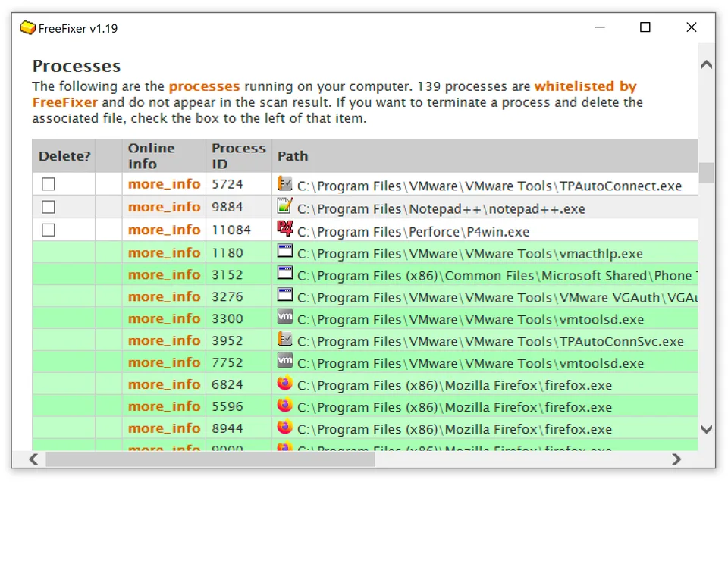Screen dimensions: 728x564
Task: Open more_info for process 8944
Action: pos(164,428)
